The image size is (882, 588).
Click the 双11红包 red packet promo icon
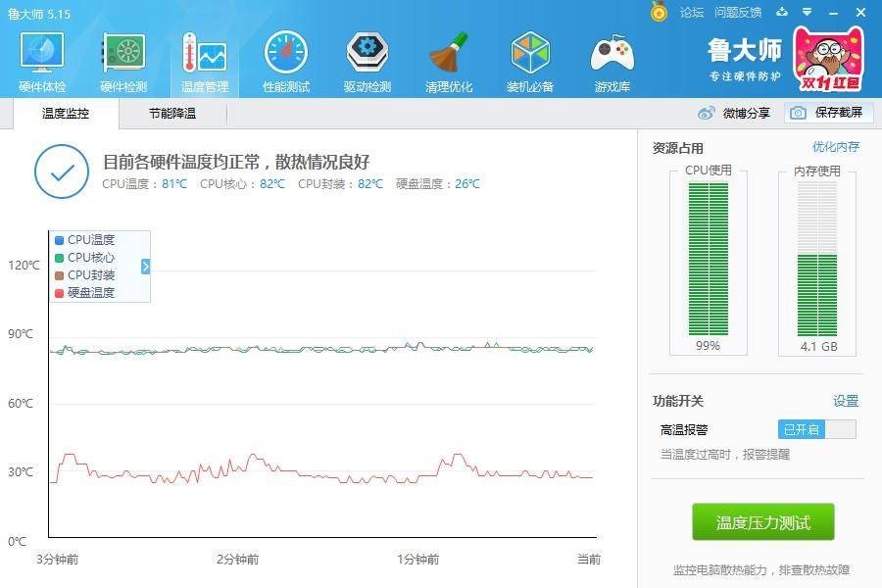coord(828,59)
